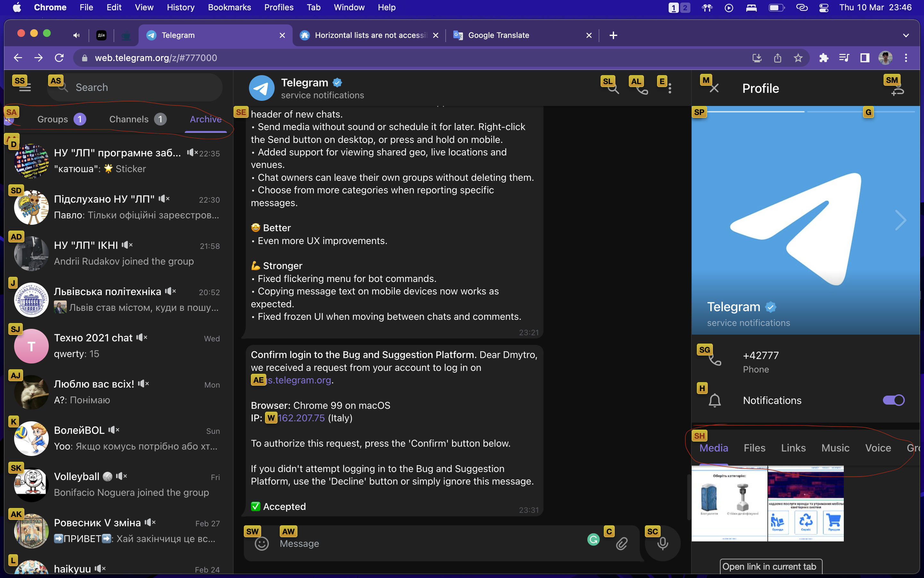Open the Техно 2021 chat
The image size is (924, 578).
(x=118, y=346)
